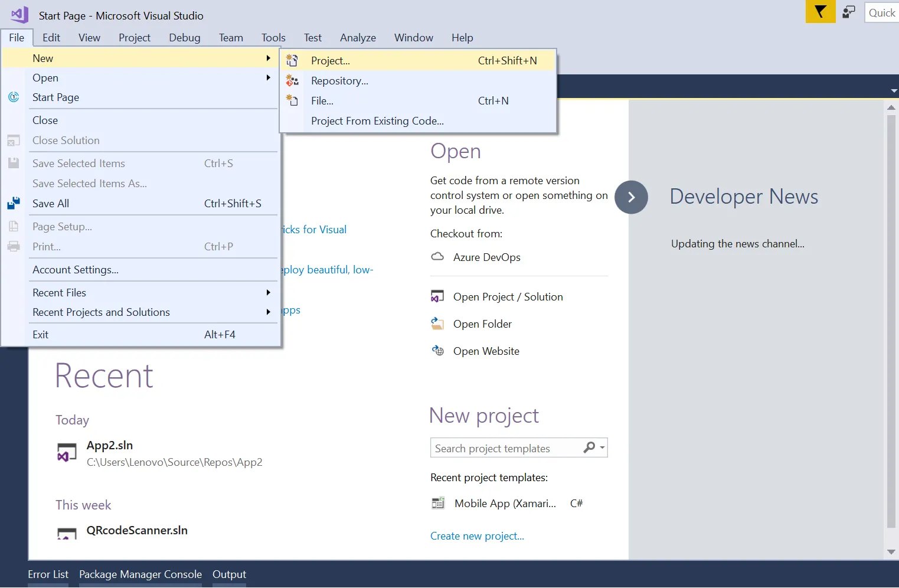This screenshot has width=899, height=588.
Task: Expand the New submenu arrow
Action: (x=269, y=58)
